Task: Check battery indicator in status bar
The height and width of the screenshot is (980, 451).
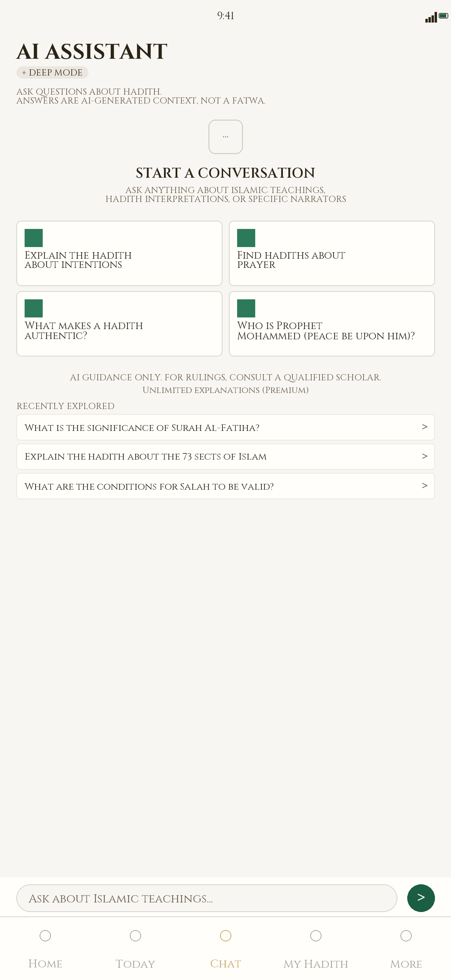Action: coord(443,16)
